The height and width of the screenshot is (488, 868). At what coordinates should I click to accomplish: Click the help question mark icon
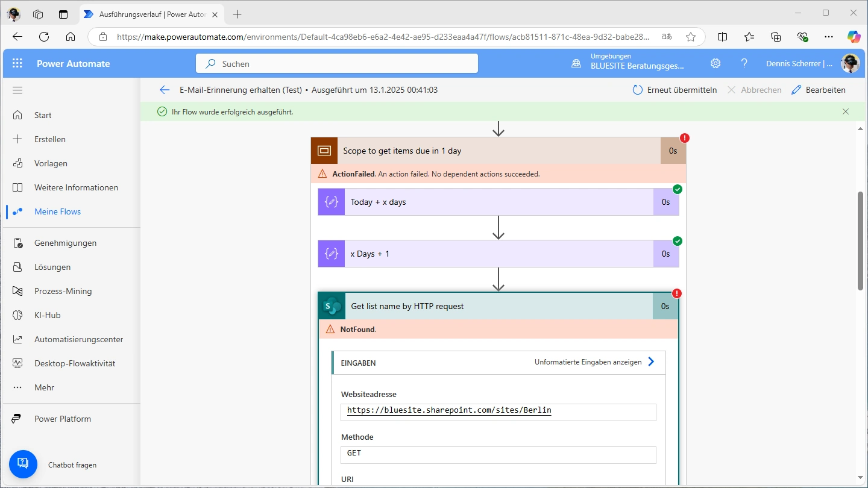coord(744,63)
